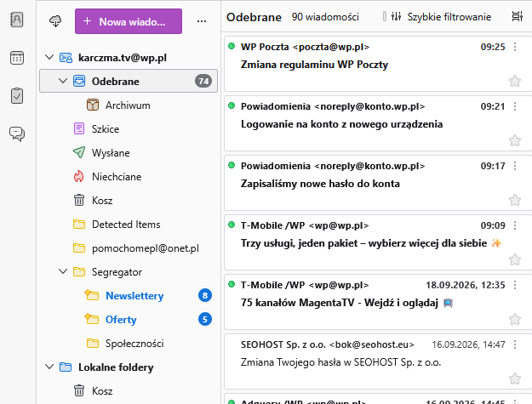Open Logowanie na konto z nowego urządzenia
The height and width of the screenshot is (404, 532).
click(x=378, y=123)
